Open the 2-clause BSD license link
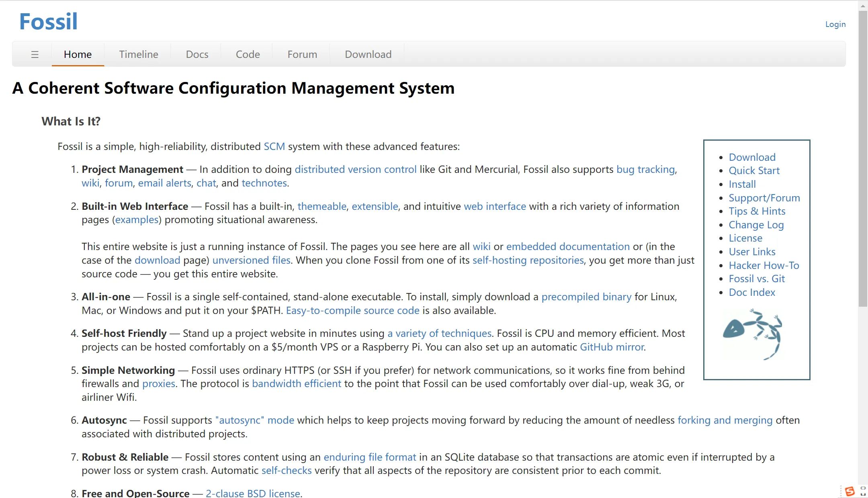868x498 pixels. pos(253,493)
